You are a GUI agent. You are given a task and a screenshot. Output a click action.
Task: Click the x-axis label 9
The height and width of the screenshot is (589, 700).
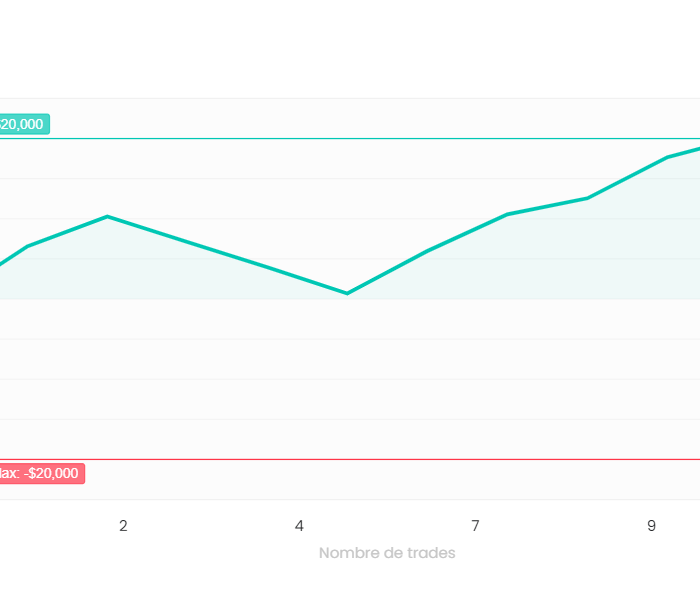click(x=651, y=526)
